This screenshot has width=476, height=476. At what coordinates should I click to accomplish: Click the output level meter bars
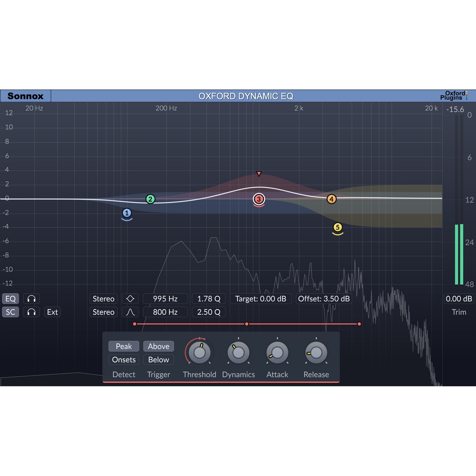[x=459, y=200]
